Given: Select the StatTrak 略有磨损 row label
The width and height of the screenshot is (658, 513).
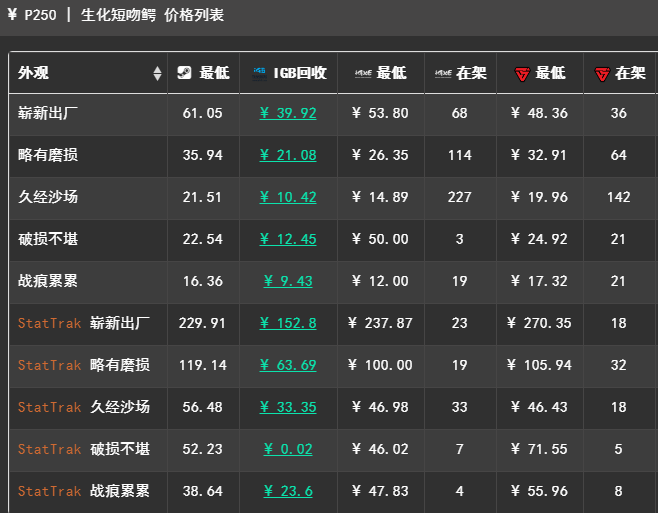Looking at the screenshot, I should coord(84,365).
